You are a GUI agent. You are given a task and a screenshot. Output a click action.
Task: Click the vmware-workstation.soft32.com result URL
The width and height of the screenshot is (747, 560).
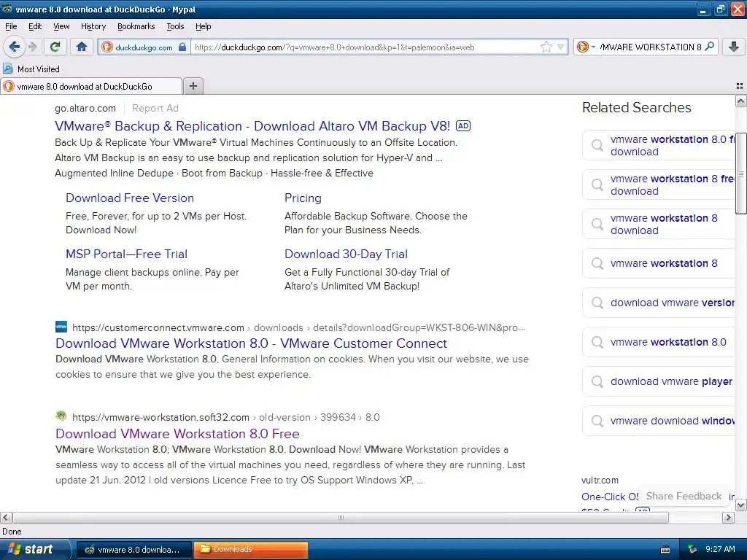(x=226, y=417)
